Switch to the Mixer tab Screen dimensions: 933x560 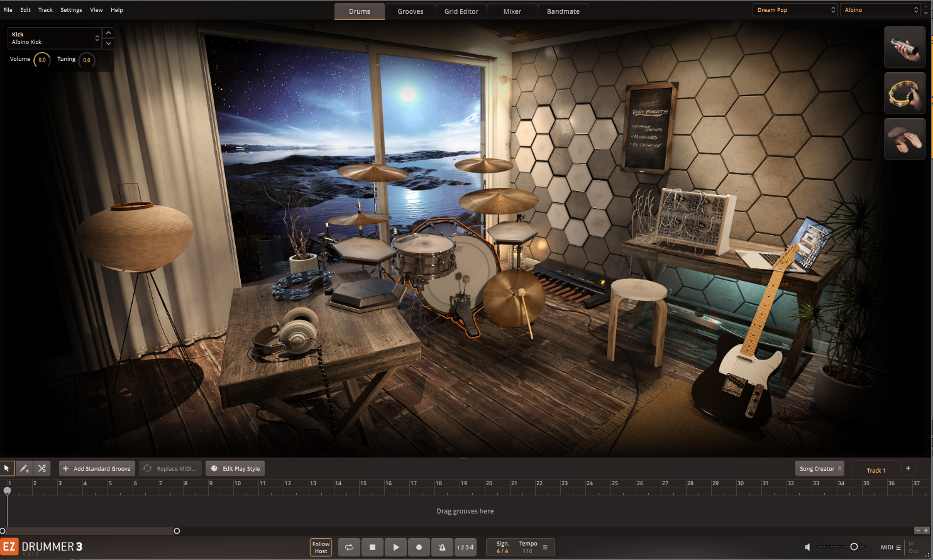[512, 11]
